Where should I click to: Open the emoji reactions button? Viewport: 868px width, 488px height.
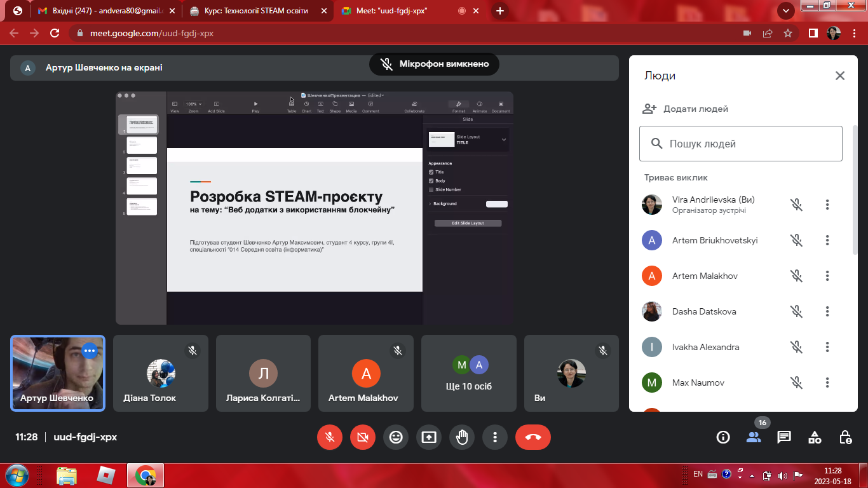(396, 437)
